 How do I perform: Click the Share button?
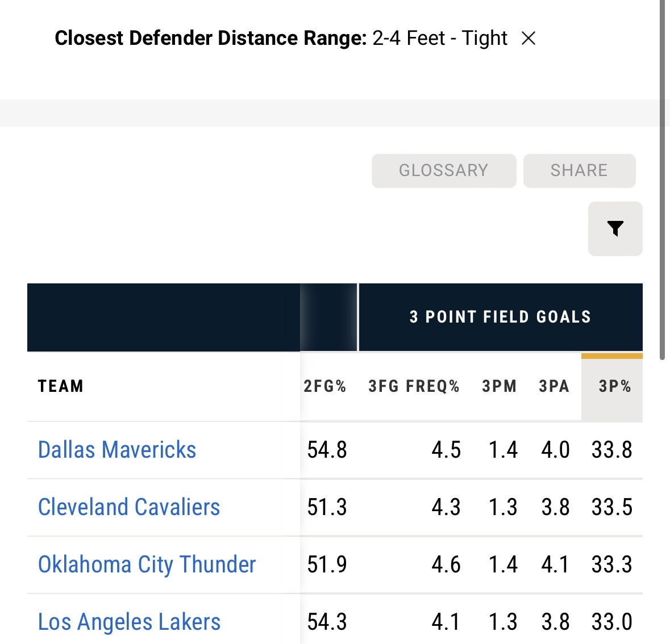click(579, 170)
